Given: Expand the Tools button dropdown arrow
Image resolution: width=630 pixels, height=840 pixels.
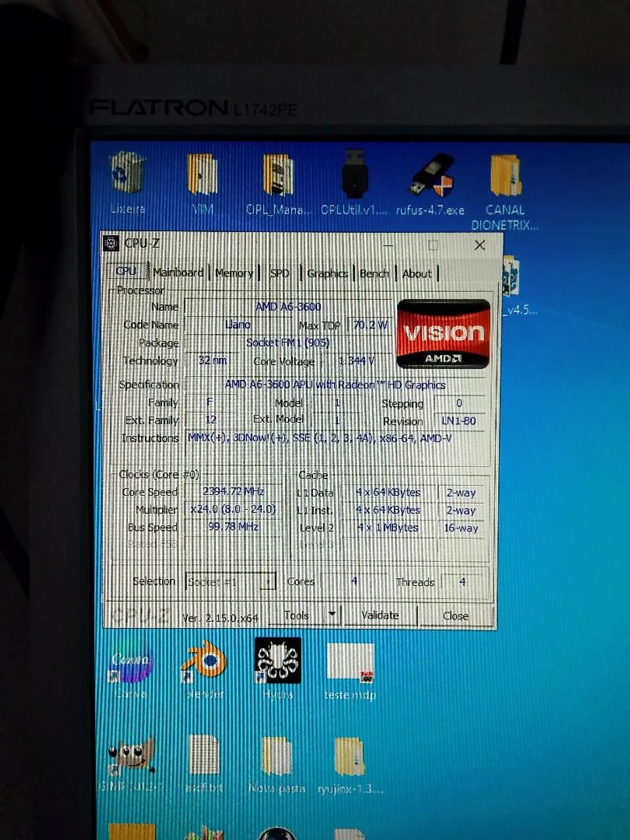Looking at the screenshot, I should 332,615.
